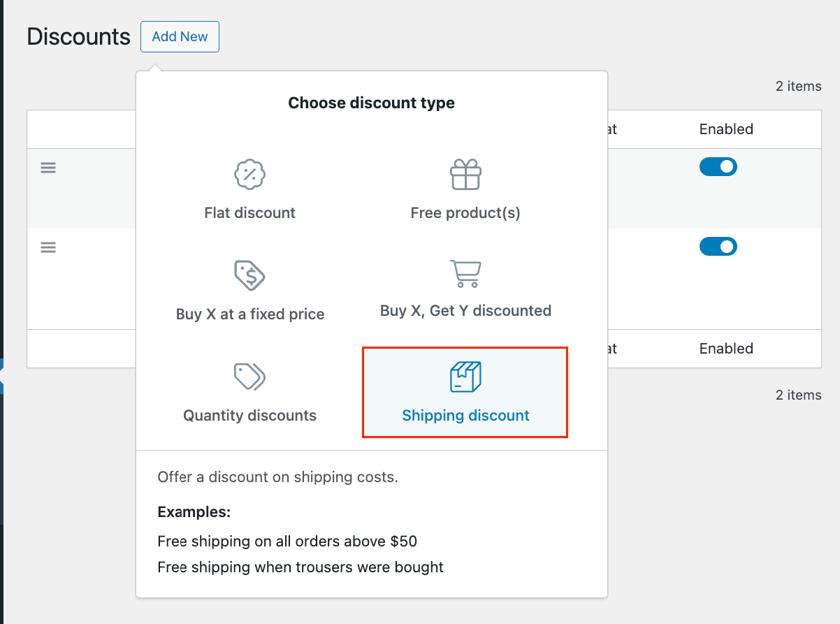
Task: Choose the "Free product(s)" text label
Action: click(x=465, y=213)
